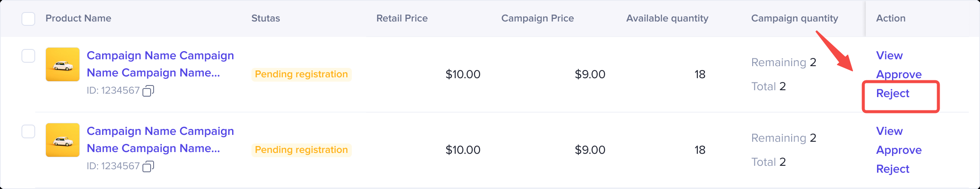The width and height of the screenshot is (980, 189).
Task: Open the second Campaign Name product link
Action: click(160, 140)
